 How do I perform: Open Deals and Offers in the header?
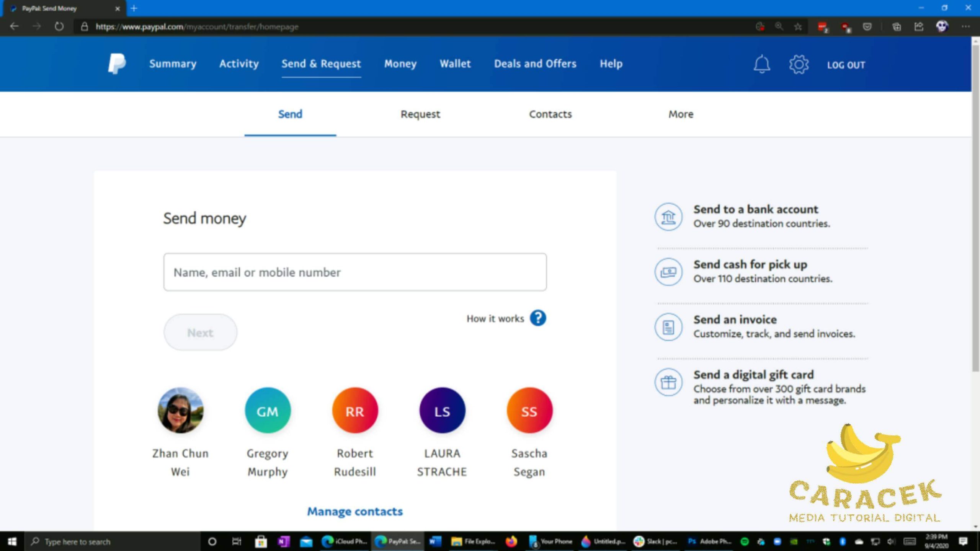tap(535, 64)
